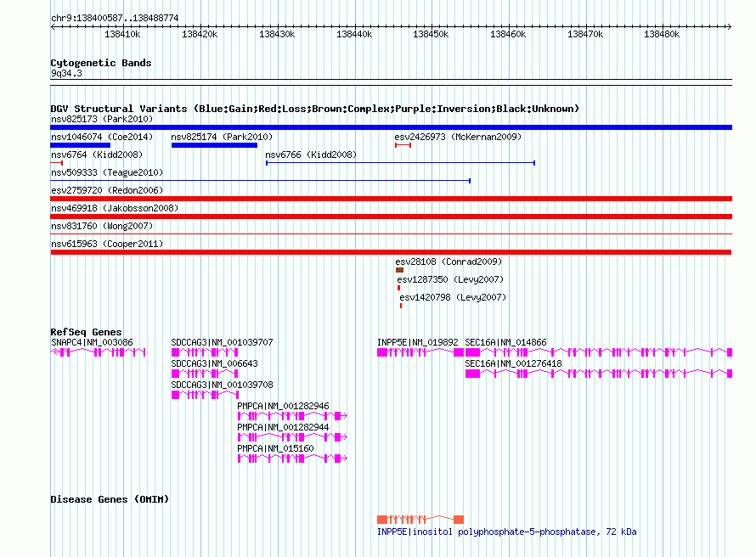
Task: Select esv2426973 (McKernan2009) label
Action: coord(458,137)
